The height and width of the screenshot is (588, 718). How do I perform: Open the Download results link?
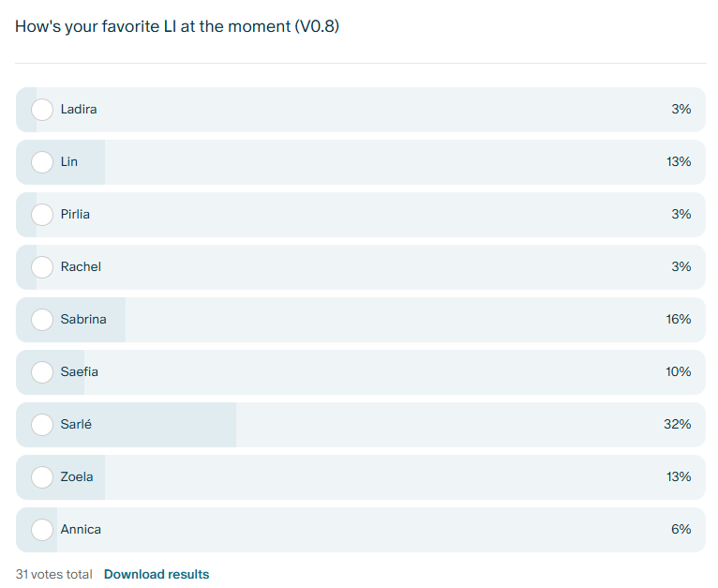pyautogui.click(x=157, y=574)
